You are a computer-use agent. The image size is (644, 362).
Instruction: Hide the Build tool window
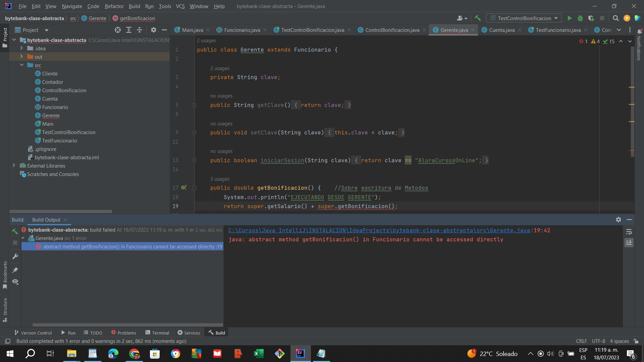pyautogui.click(x=629, y=220)
